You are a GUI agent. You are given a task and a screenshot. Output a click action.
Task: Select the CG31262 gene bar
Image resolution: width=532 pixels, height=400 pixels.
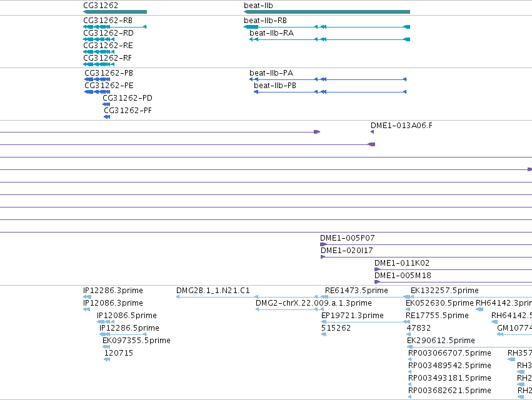(115, 12)
